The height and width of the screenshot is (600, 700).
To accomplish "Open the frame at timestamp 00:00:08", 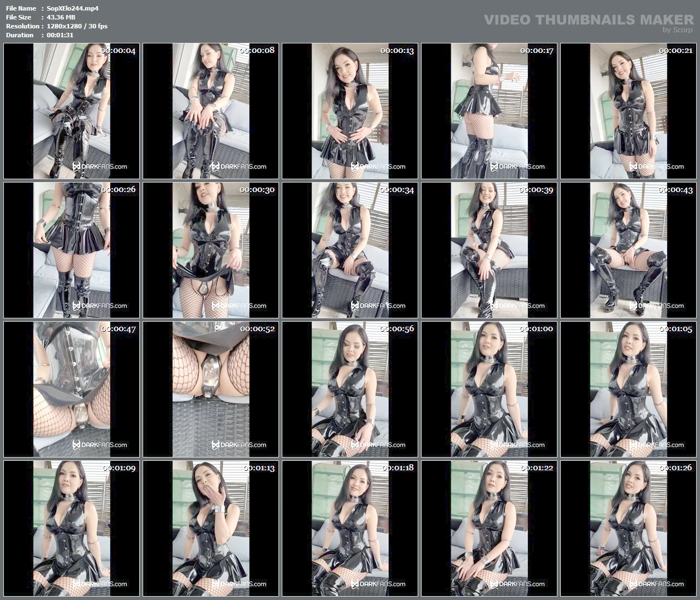I will coord(211,111).
